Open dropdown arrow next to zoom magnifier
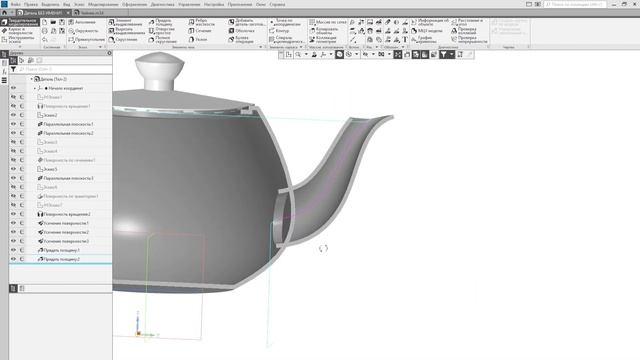This screenshot has height=360, width=640. coord(306,54)
